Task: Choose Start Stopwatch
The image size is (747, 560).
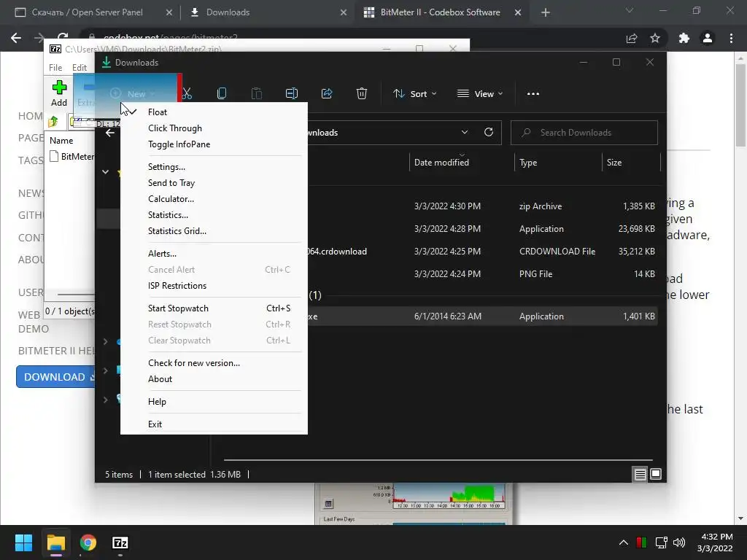Action: (214, 308)
